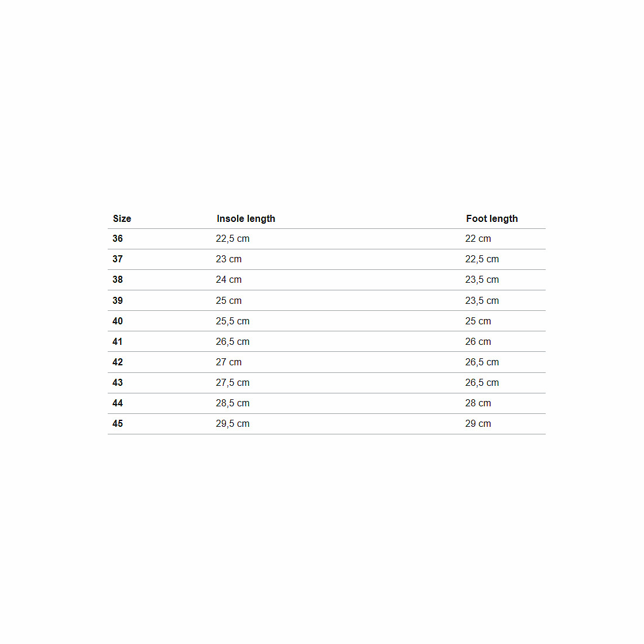644x644 pixels.
Task: Click the Insole length column header
Action: click(x=246, y=218)
